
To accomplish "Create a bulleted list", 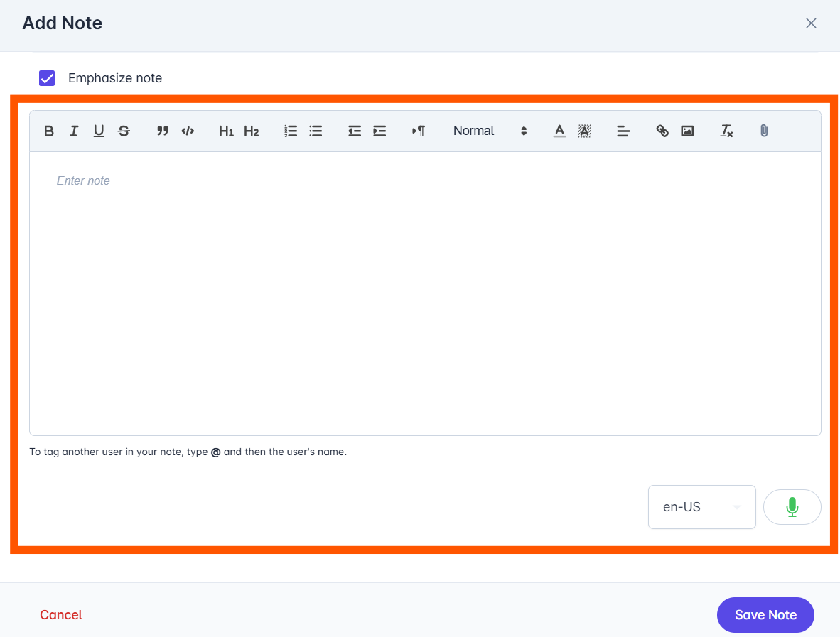I will pyautogui.click(x=316, y=131).
